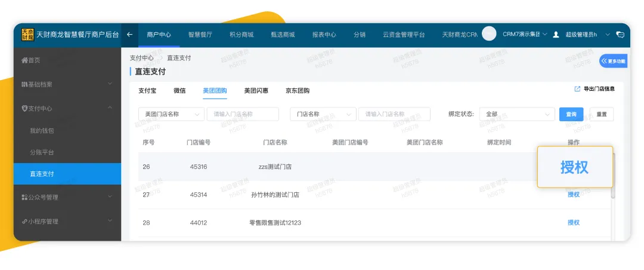
Task: Switch to the 智慧餐厅 top tab
Action: click(x=200, y=35)
